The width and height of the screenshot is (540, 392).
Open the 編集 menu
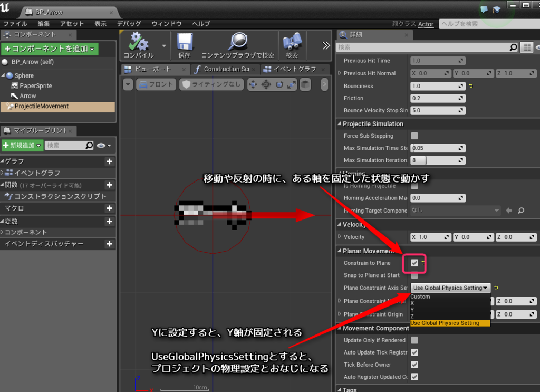43,24
